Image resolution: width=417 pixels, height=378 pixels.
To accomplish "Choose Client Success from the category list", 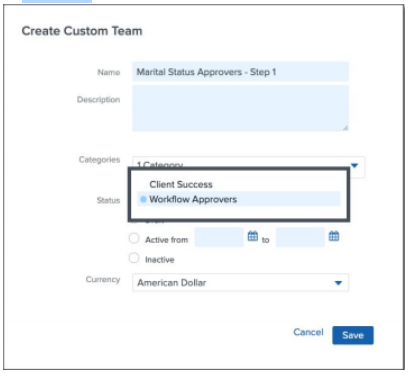I will click(181, 184).
